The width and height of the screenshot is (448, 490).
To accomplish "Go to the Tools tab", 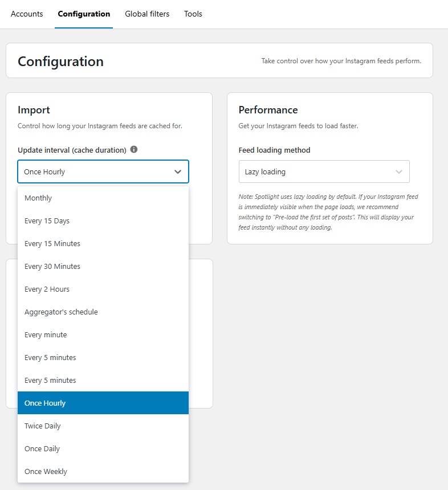I will click(193, 14).
